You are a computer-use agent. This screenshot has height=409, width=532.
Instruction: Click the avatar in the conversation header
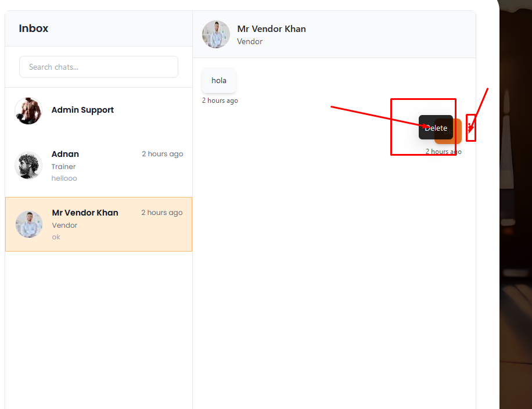pyautogui.click(x=216, y=34)
